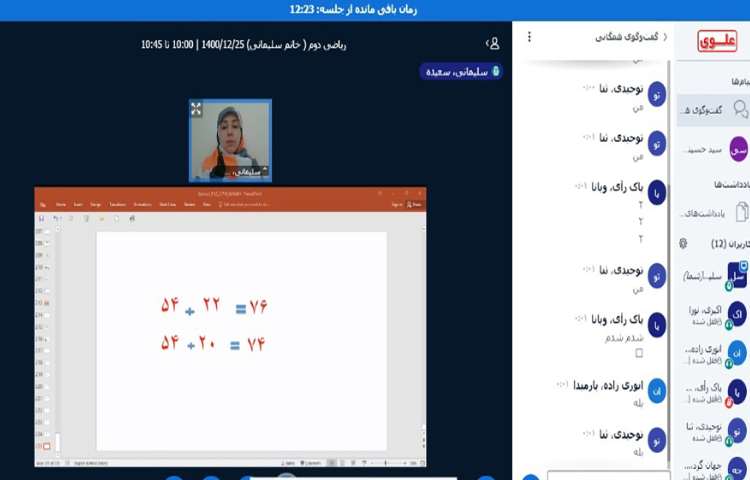This screenshot has width=750, height=480.
Task: Switch to the Design ribbon tab in PowerPoint
Action: click(x=95, y=205)
